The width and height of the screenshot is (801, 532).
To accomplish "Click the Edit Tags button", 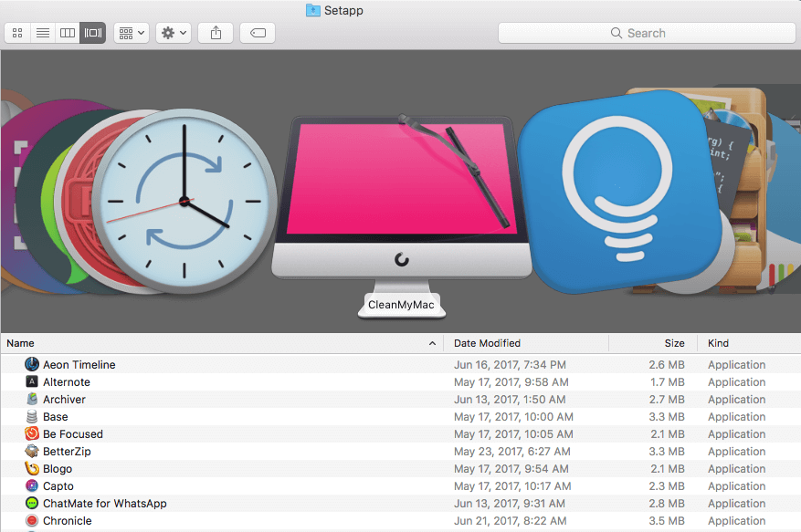I will coord(258,33).
